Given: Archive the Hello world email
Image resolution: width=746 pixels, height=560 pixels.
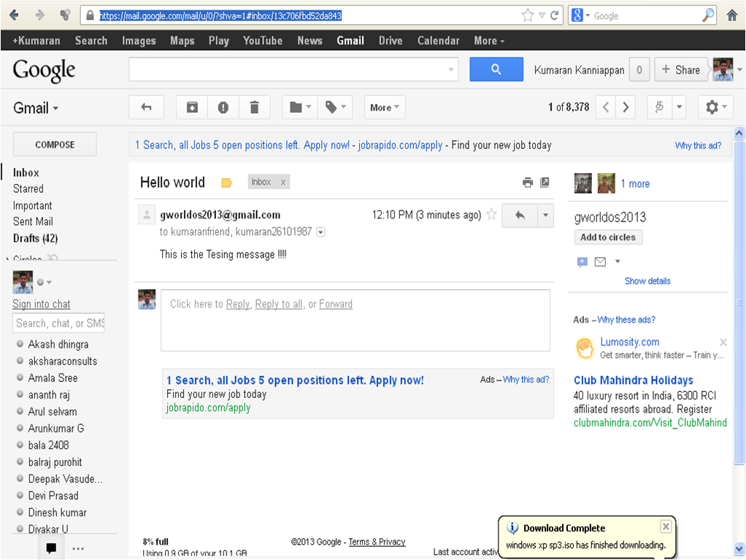Looking at the screenshot, I should pyautogui.click(x=191, y=107).
